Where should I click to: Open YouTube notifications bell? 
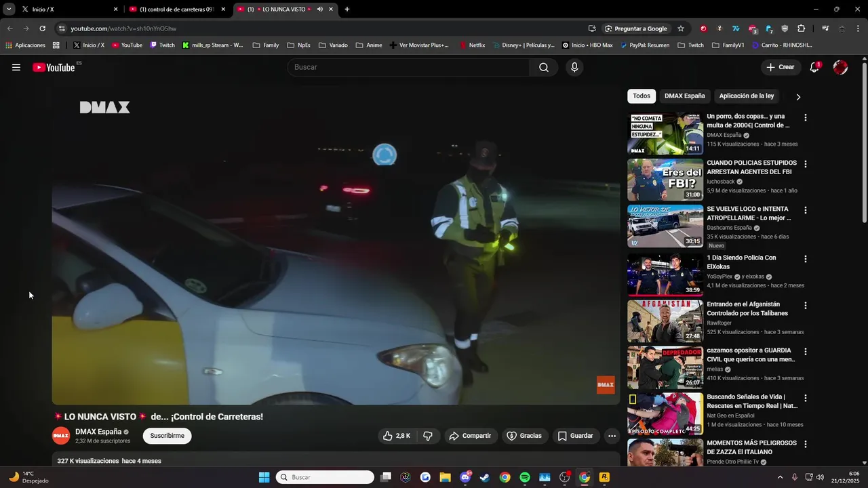814,67
